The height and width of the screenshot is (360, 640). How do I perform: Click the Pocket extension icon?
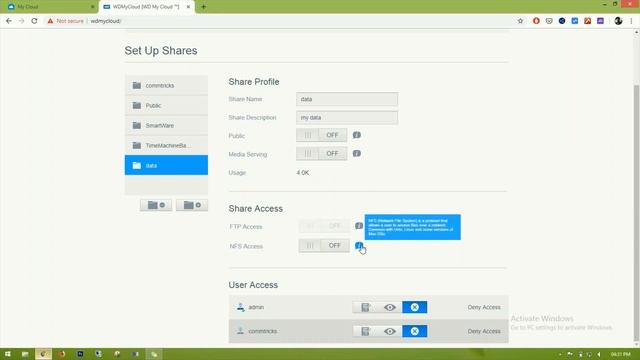pos(549,21)
